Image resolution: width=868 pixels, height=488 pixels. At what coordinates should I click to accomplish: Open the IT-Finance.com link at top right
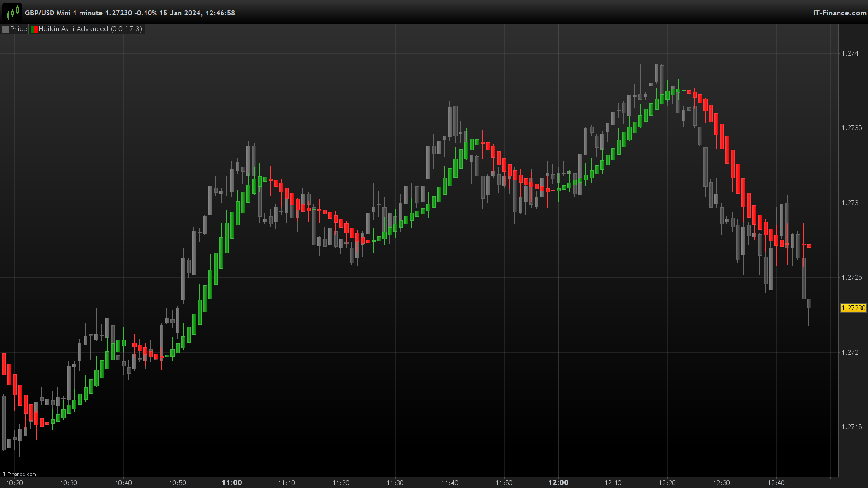839,13
